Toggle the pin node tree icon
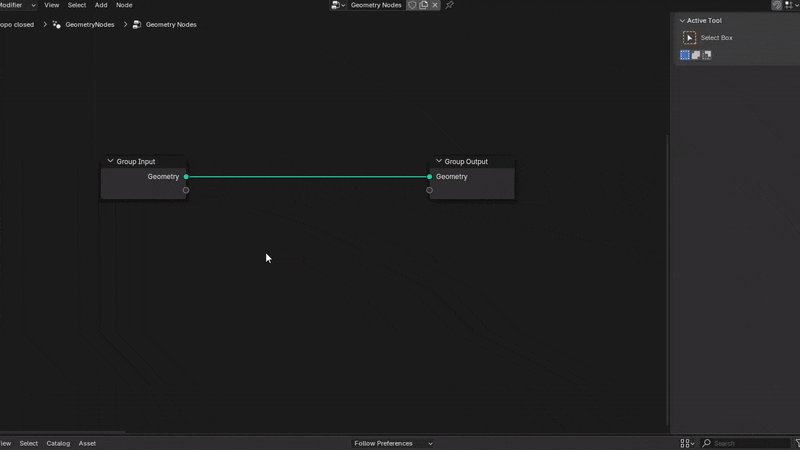Image resolution: width=800 pixels, height=450 pixels. 450,5
